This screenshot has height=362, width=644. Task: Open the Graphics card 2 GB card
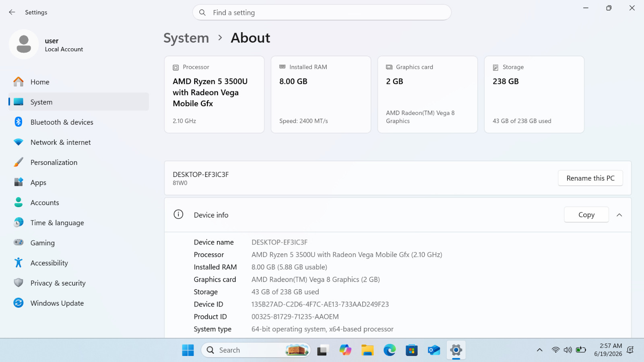427,95
